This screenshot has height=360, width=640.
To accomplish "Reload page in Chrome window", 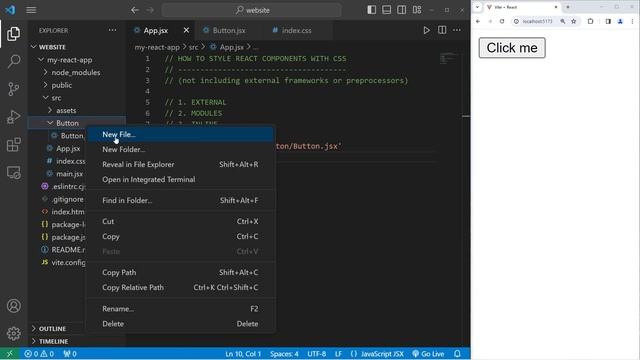I will pos(502,21).
